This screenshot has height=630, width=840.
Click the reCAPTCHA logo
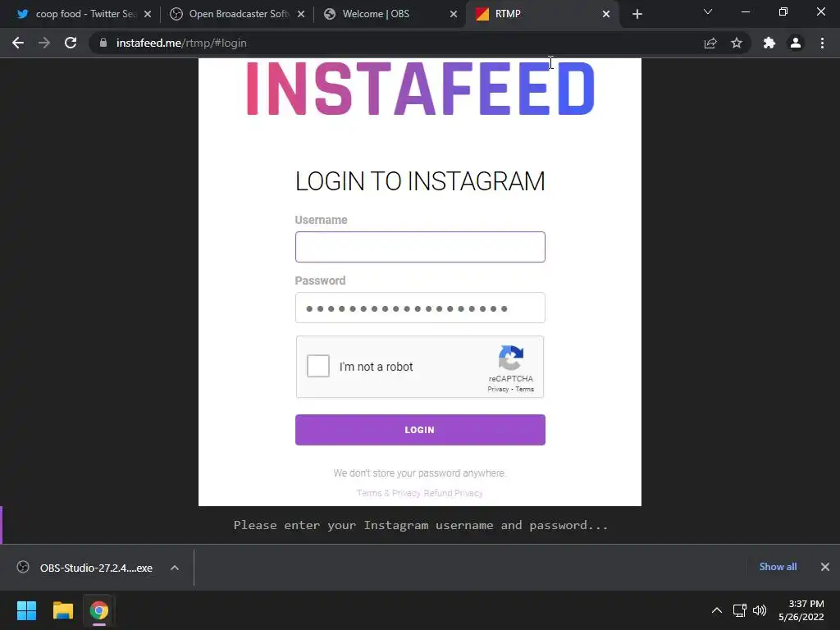coord(510,358)
